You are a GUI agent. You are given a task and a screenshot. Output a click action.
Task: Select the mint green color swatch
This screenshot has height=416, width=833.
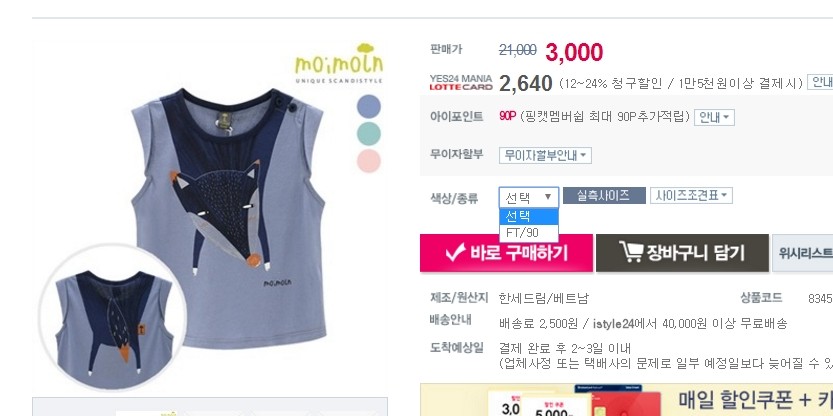coord(369,133)
